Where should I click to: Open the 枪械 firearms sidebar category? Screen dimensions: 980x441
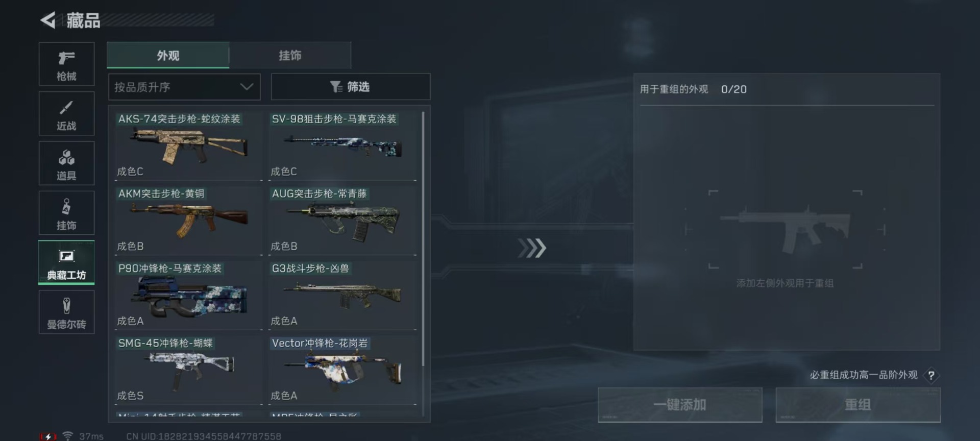coord(66,64)
